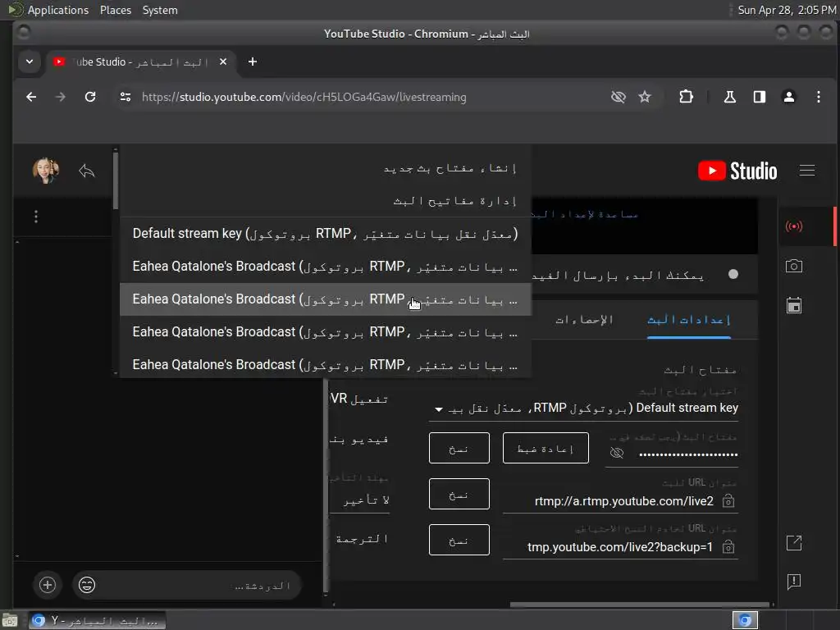Click the dropdown list vertical scrollbar

(x=116, y=182)
